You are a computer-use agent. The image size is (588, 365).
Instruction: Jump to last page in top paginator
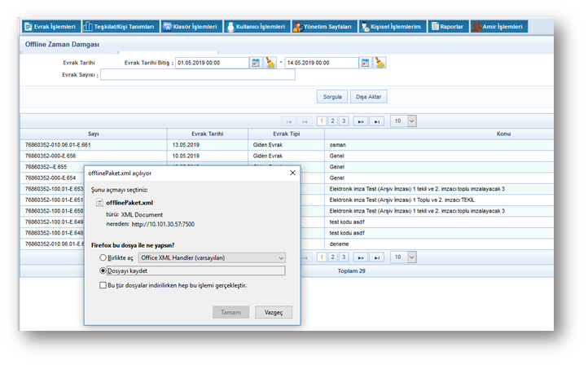point(377,121)
